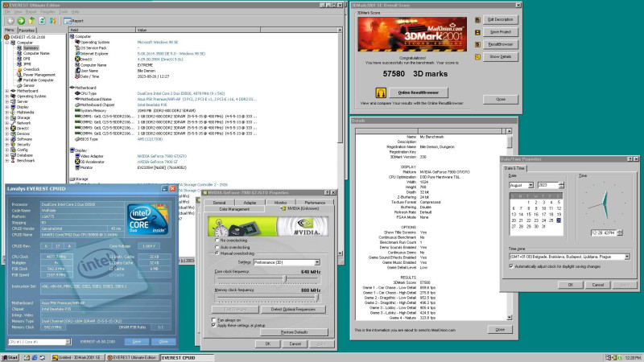Click the Multimedia icon in EVEREST tree

pos(13,112)
